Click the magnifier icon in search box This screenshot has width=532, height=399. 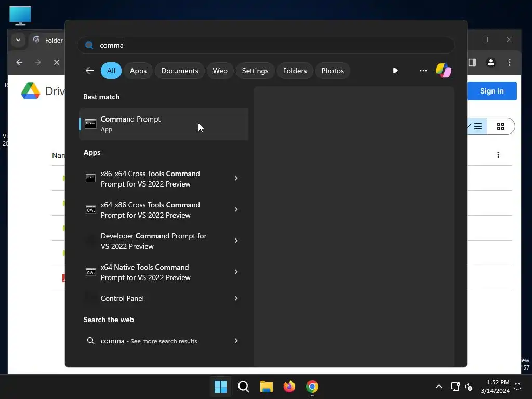coord(89,45)
